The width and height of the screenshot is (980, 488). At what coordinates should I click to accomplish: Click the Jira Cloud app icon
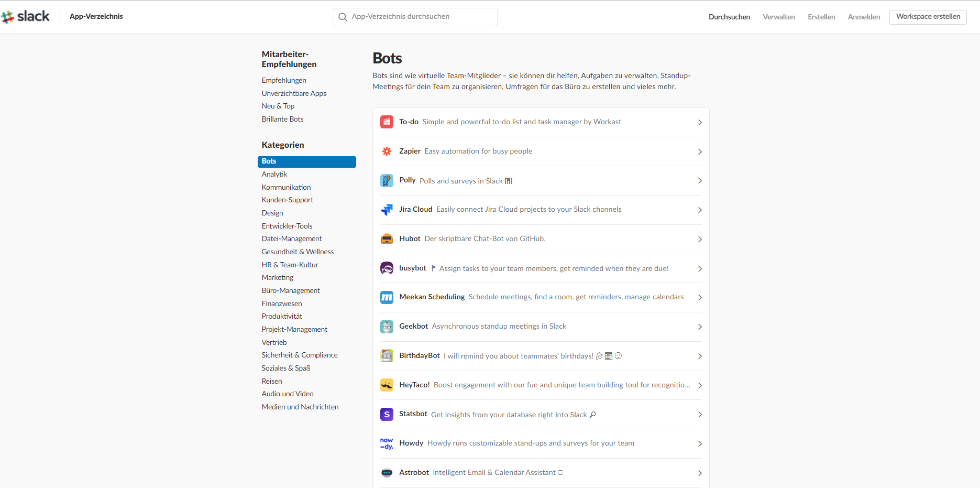pyautogui.click(x=387, y=210)
